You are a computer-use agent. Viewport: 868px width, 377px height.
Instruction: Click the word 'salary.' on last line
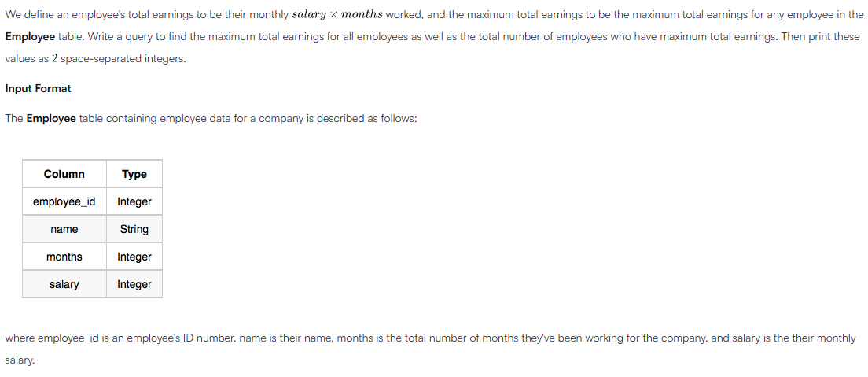tap(20, 360)
